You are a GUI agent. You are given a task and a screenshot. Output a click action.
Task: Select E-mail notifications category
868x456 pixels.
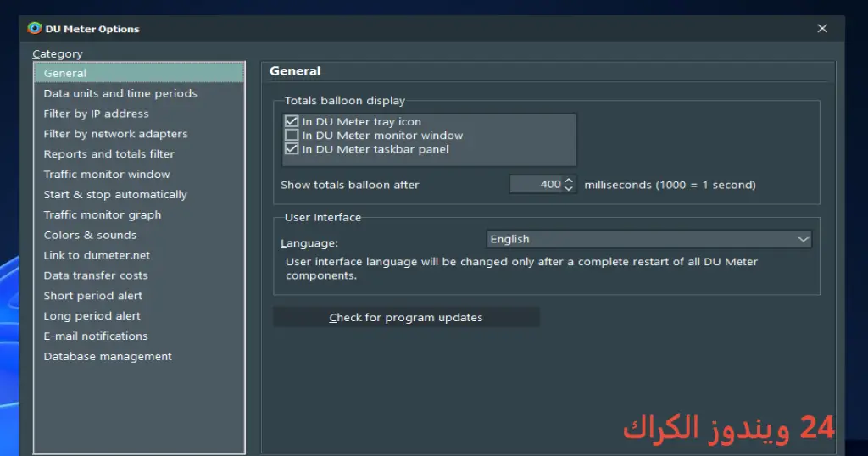coord(139,336)
